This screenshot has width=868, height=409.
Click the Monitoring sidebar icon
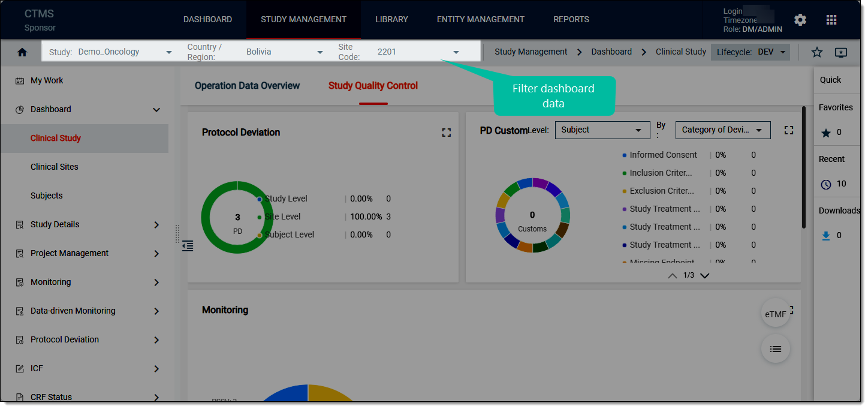[x=20, y=282]
